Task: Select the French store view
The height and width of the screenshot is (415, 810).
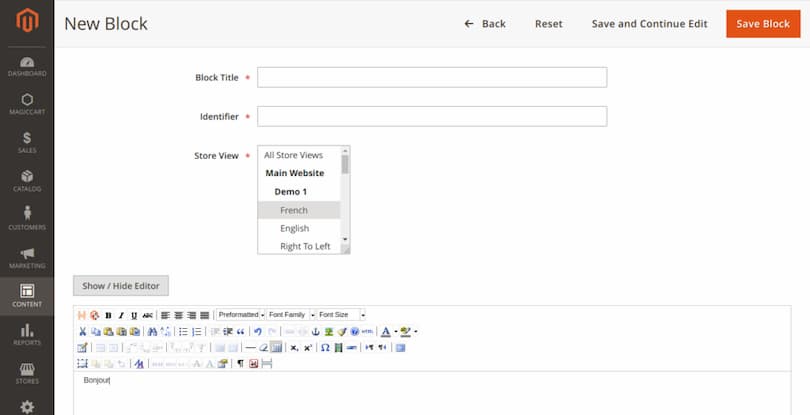Action: click(x=294, y=210)
